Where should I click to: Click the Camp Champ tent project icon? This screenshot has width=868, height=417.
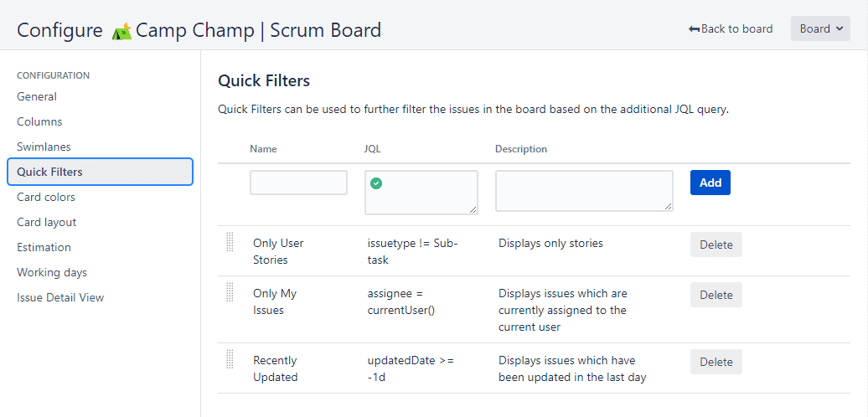click(x=121, y=31)
